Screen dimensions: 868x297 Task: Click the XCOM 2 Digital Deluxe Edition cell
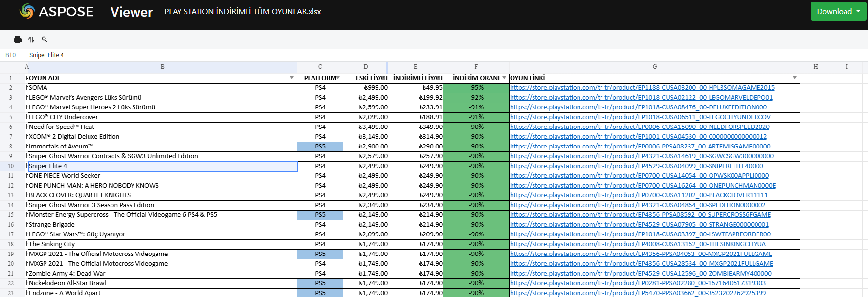(163, 137)
